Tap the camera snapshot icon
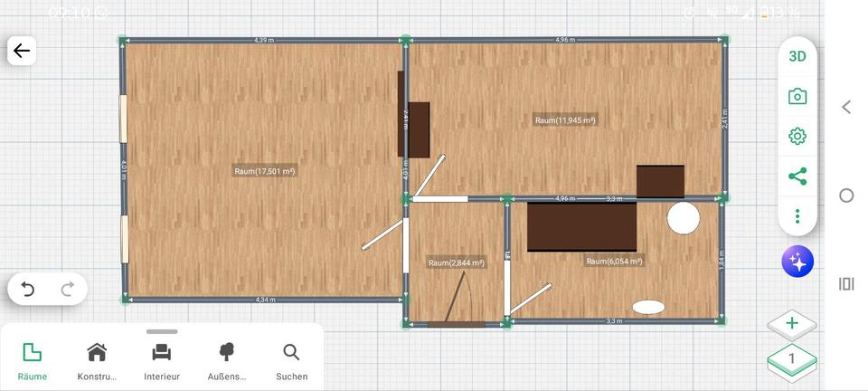Image resolution: width=868 pixels, height=391 pixels. pyautogui.click(x=797, y=96)
